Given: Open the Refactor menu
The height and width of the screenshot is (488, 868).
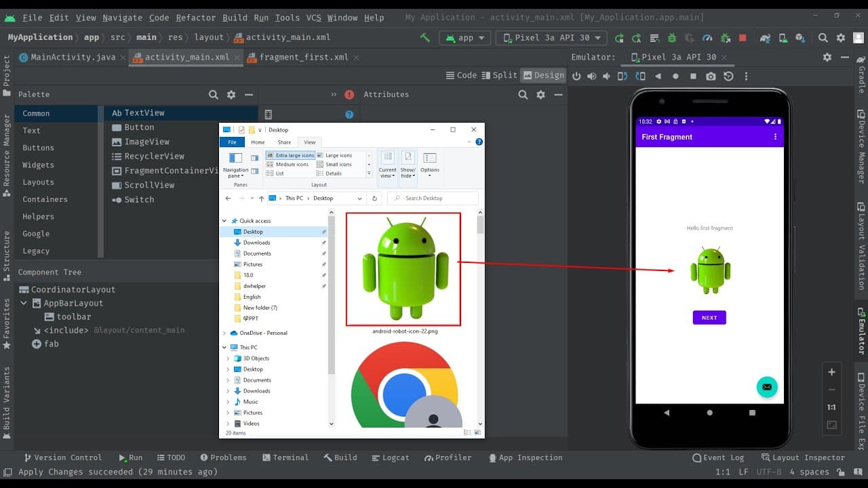Looking at the screenshot, I should pyautogui.click(x=195, y=18).
